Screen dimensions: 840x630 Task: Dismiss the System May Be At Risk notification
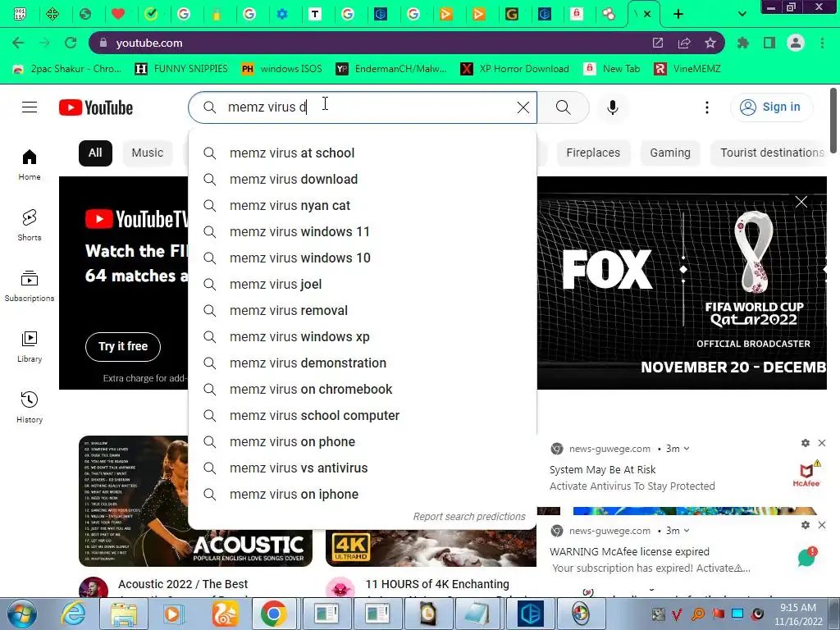coord(822,443)
